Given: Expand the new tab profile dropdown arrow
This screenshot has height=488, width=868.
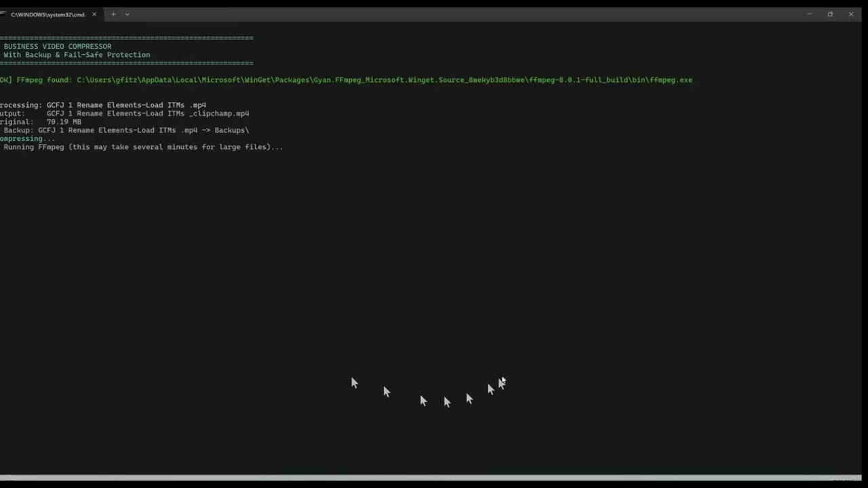Looking at the screenshot, I should click(127, 14).
